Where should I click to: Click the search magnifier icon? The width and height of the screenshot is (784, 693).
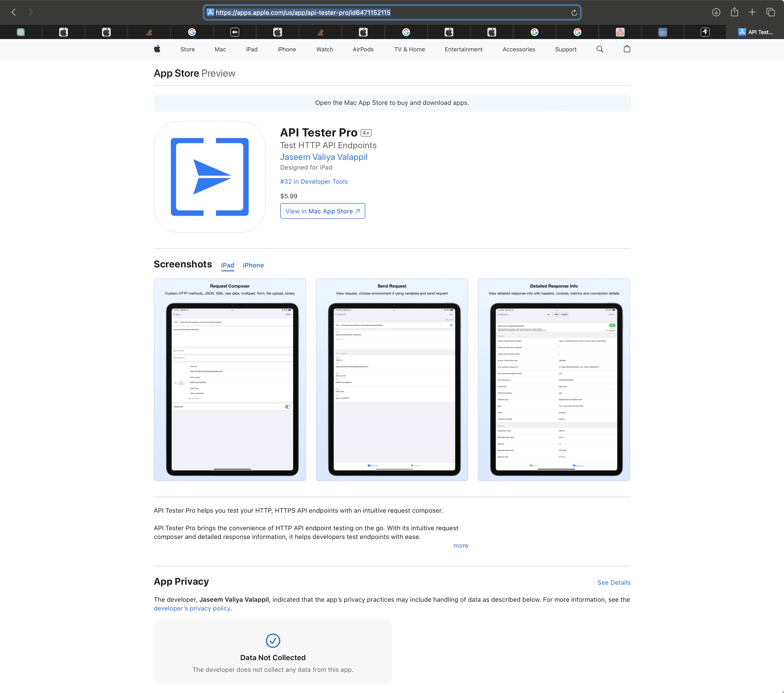600,49
